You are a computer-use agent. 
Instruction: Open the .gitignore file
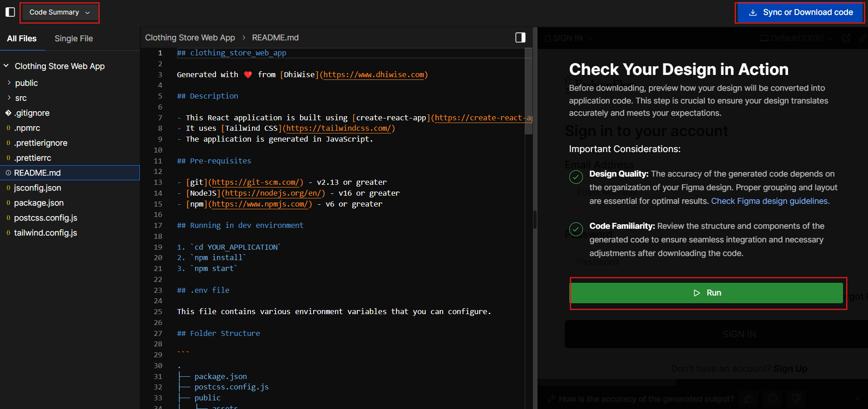point(32,113)
